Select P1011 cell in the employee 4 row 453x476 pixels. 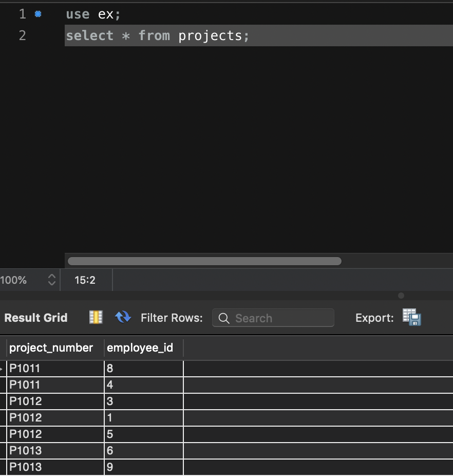click(x=55, y=385)
